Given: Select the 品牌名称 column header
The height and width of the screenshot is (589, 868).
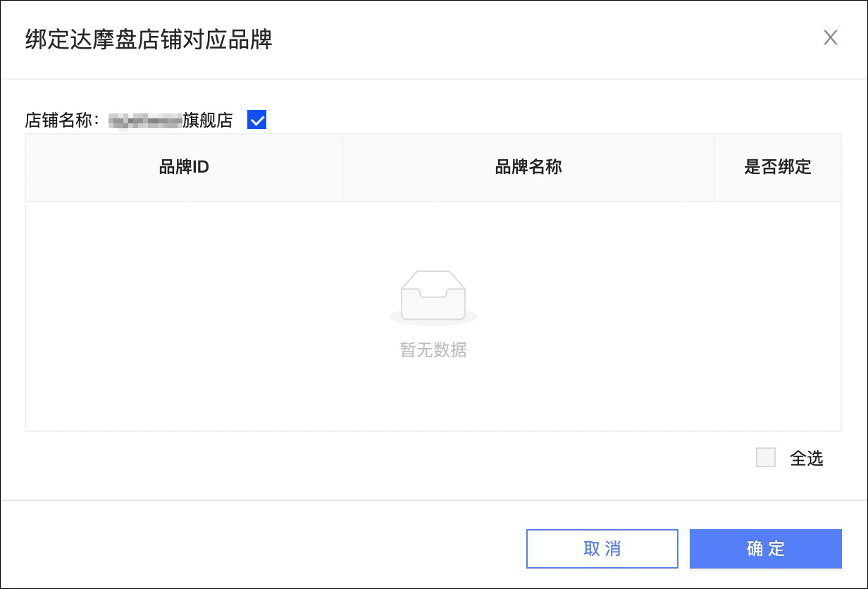Looking at the screenshot, I should point(528,168).
